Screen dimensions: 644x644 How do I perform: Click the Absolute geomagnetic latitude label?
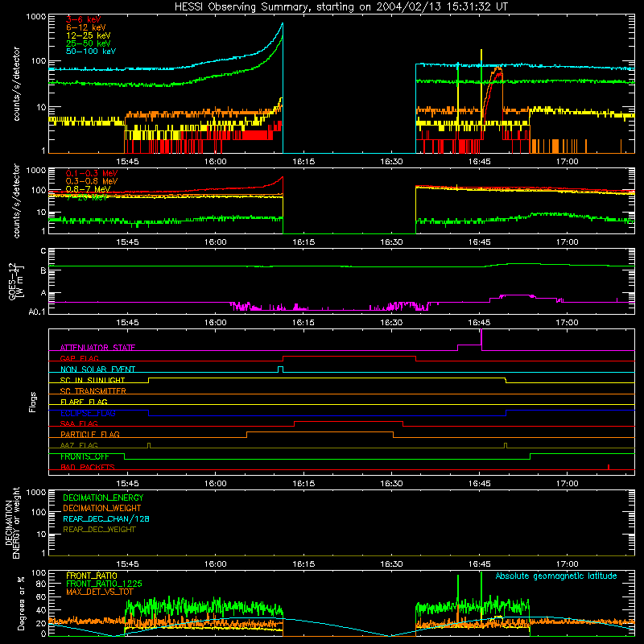[x=556, y=576]
